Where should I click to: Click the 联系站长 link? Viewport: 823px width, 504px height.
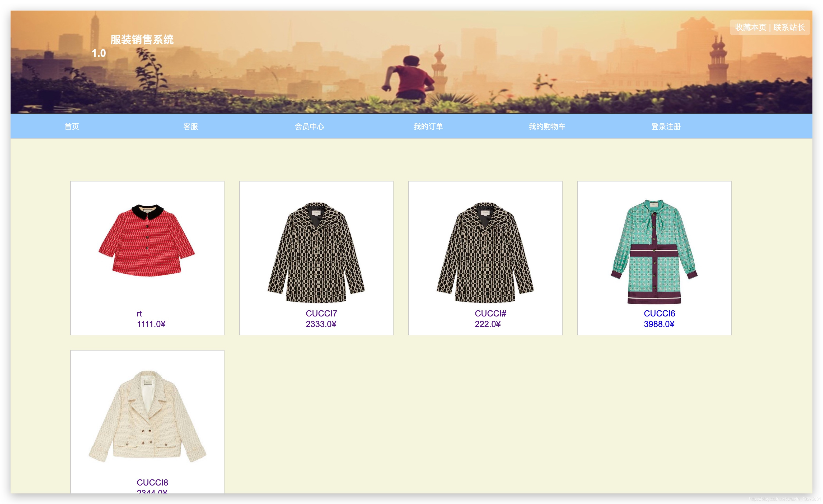[x=789, y=27]
